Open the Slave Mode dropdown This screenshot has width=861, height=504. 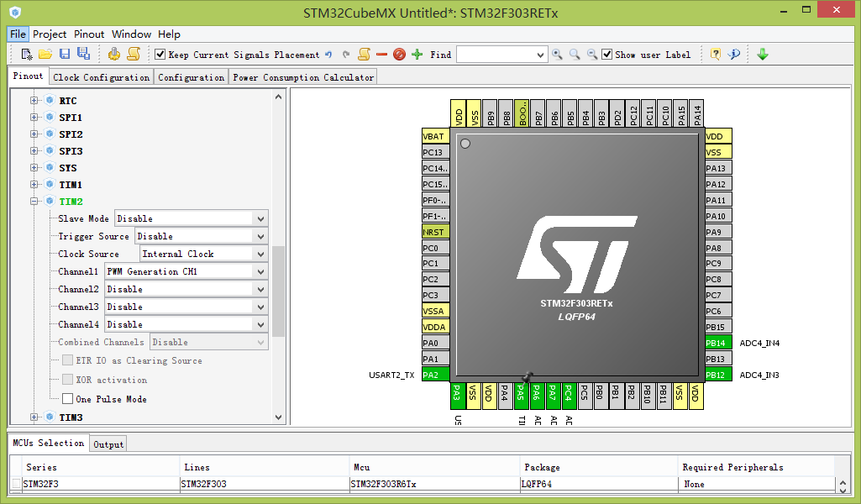[261, 218]
